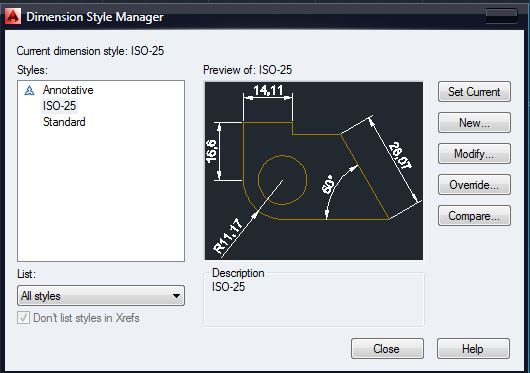Click the Override... button
This screenshot has height=373, width=530.
pyautogui.click(x=474, y=185)
